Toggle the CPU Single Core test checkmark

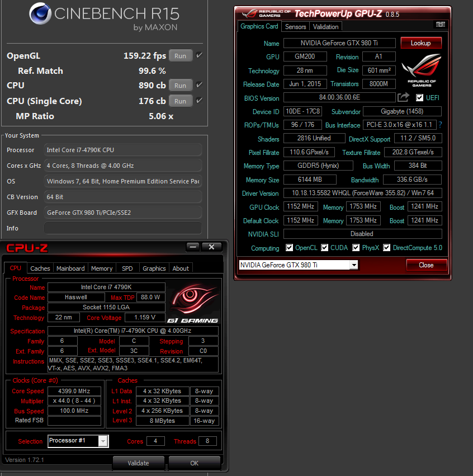[199, 101]
